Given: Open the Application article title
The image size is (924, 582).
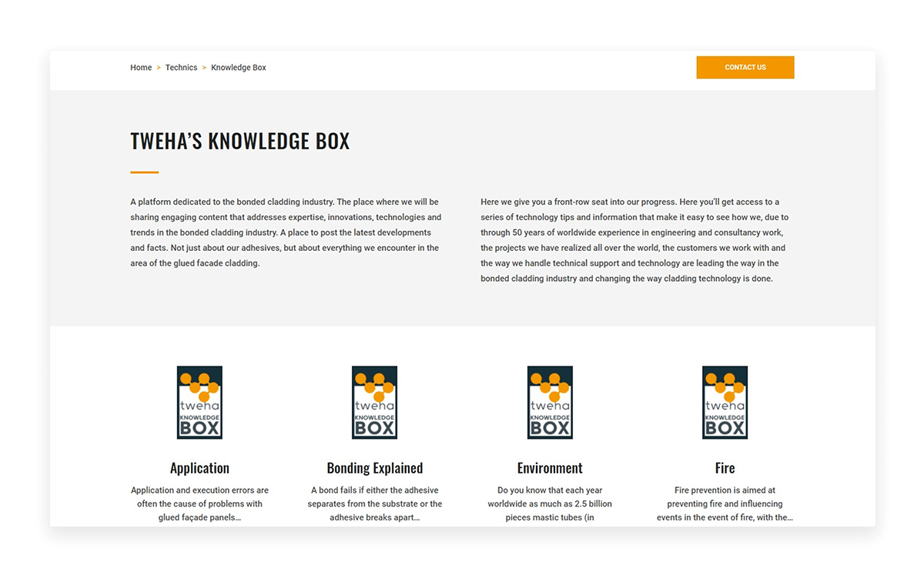Looking at the screenshot, I should click(x=199, y=468).
